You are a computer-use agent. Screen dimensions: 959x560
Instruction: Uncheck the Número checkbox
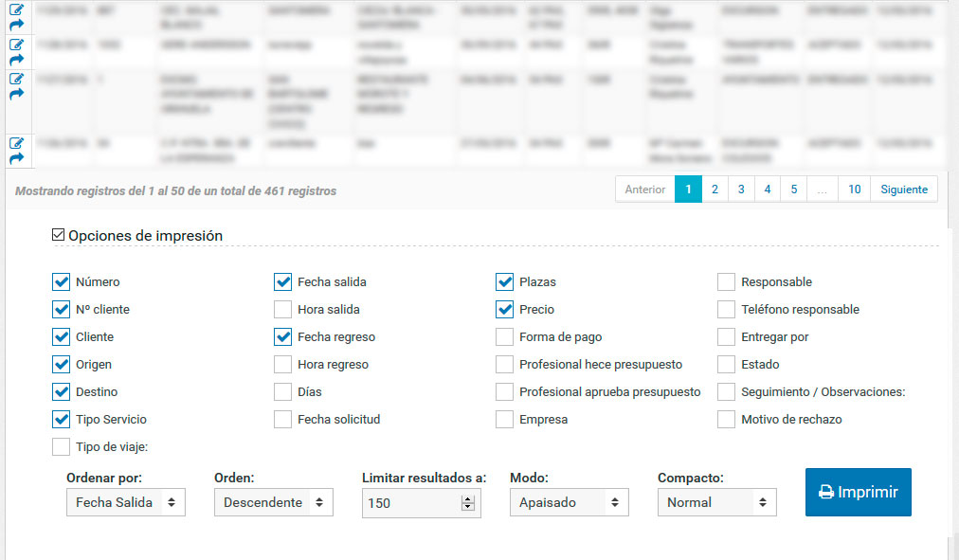pyautogui.click(x=62, y=281)
